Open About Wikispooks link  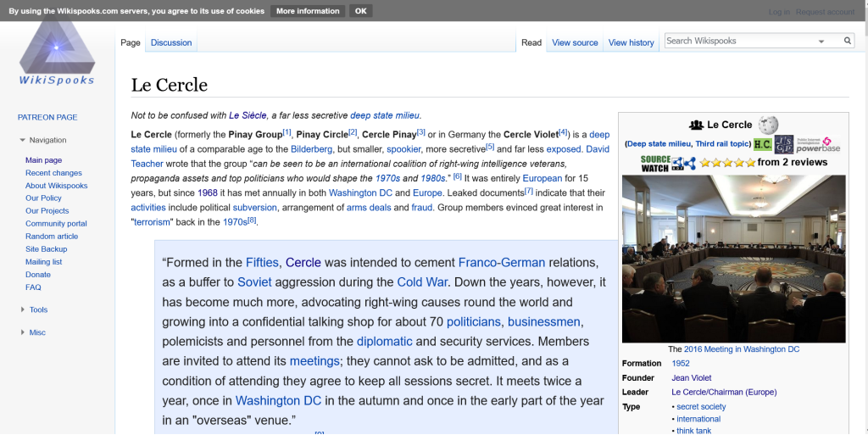pos(57,186)
